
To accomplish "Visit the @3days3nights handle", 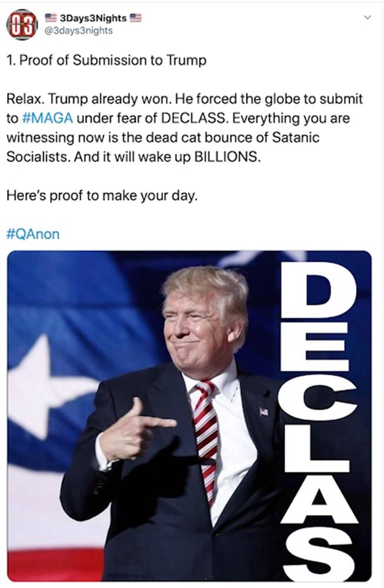I will coord(78,31).
